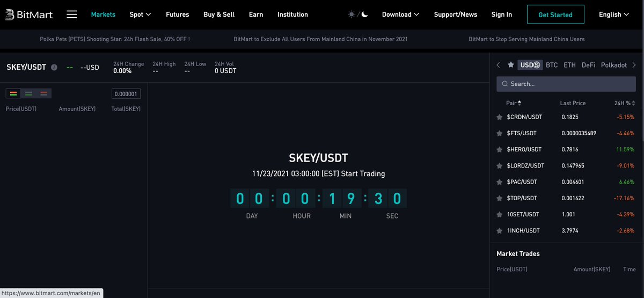Screen dimensions: 644x298
Task: Sort by Pair column arrows
Action: point(519,103)
